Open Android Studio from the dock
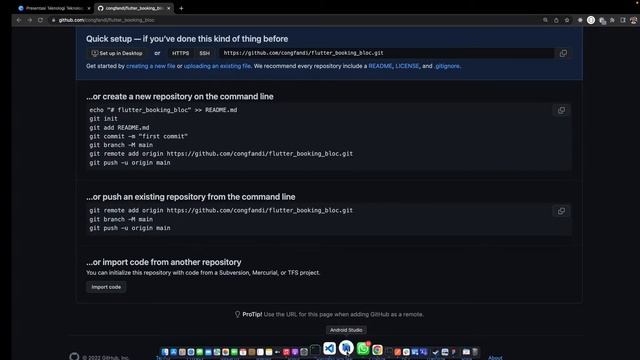Screen dimensions: 640x360 coord(346,348)
